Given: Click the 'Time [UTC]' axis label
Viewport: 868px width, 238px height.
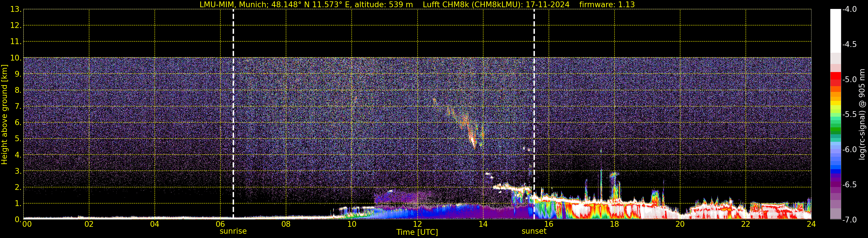Looking at the screenshot, I should [417, 232].
